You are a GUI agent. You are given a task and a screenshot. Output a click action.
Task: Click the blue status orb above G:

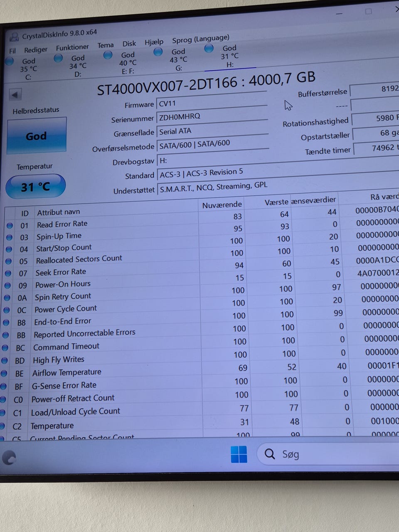coord(158,52)
